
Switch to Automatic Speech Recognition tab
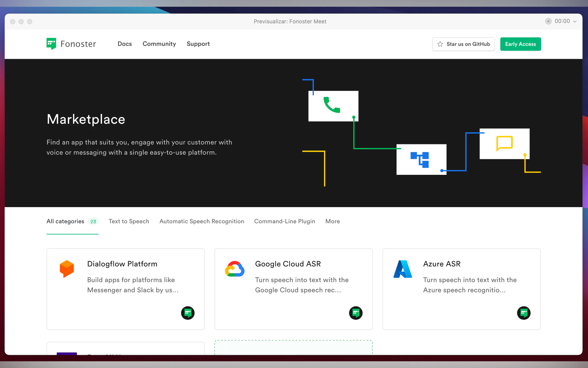click(x=201, y=221)
